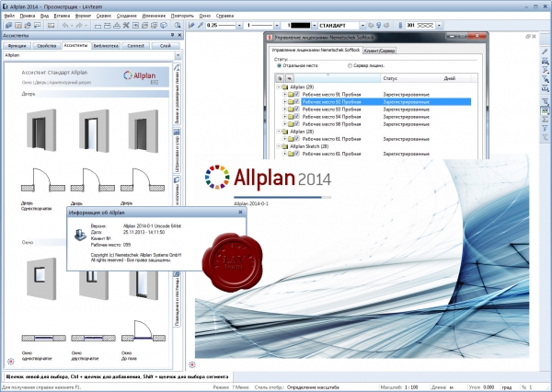
Task: Open the Файл menu
Action: click(x=9, y=16)
